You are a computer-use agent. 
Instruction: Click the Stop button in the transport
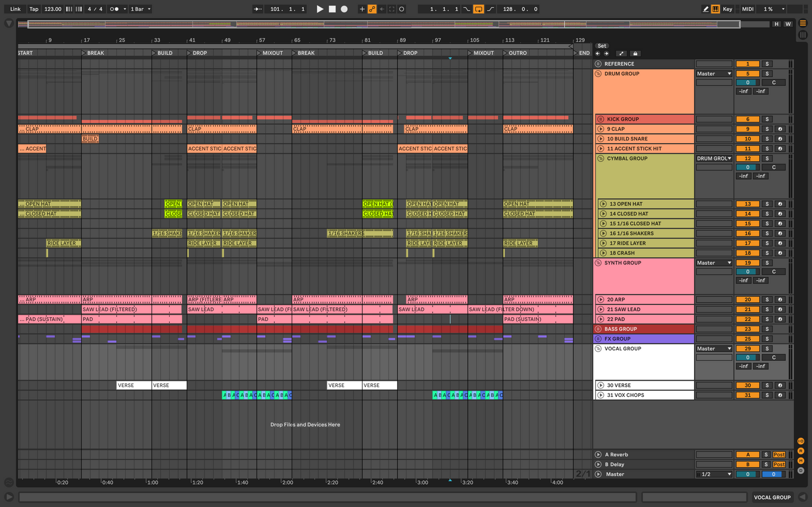(332, 9)
